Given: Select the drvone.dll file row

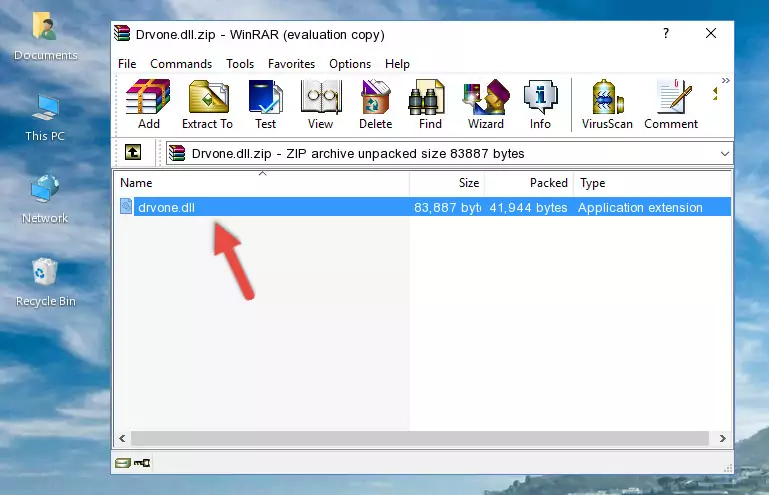Looking at the screenshot, I should point(425,207).
